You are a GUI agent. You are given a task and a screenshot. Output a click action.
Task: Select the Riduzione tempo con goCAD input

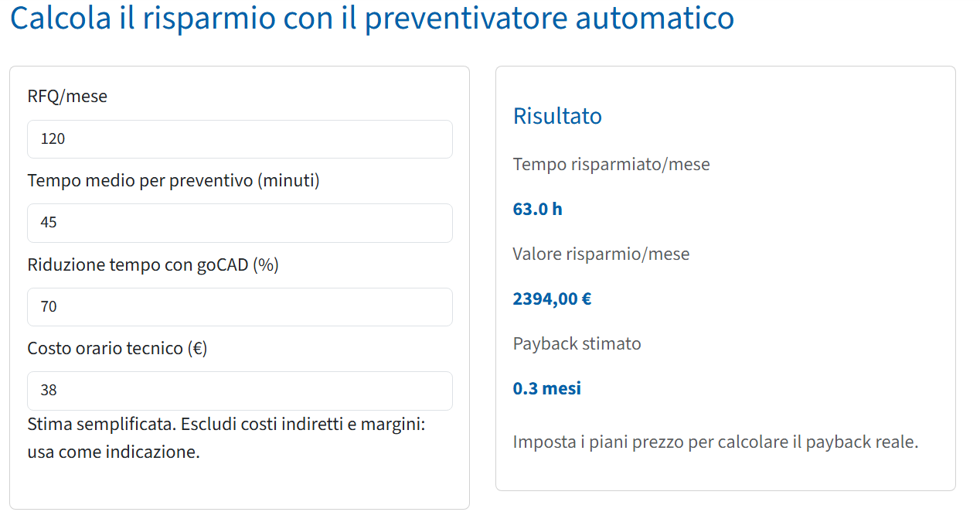[240, 307]
